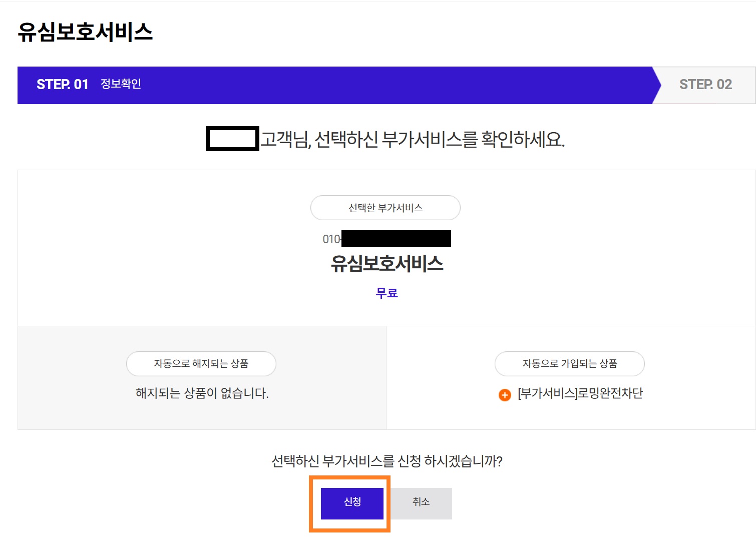Open the 무료 price link
The height and width of the screenshot is (556, 756).
pos(387,293)
